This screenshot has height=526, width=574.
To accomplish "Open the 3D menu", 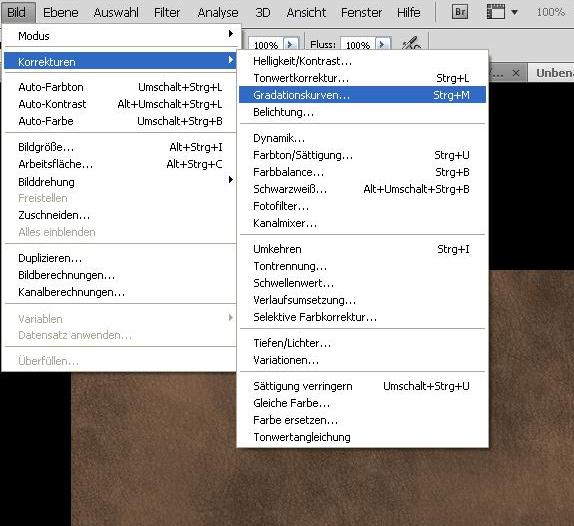I will tap(262, 12).
